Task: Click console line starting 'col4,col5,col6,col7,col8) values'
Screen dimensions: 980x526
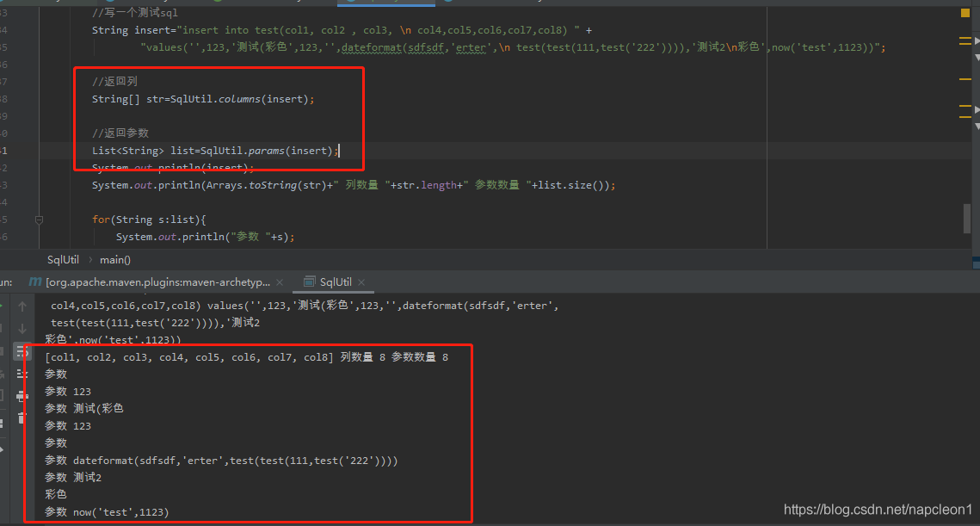Action: click(305, 306)
